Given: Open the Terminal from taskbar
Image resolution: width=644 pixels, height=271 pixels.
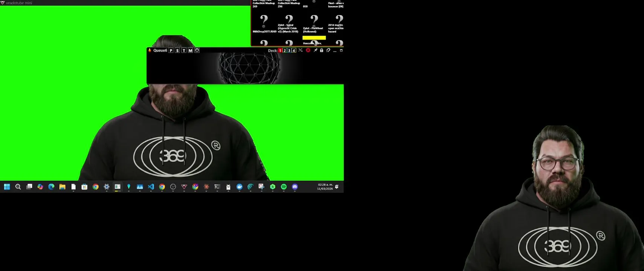Looking at the screenshot, I should point(217,187).
